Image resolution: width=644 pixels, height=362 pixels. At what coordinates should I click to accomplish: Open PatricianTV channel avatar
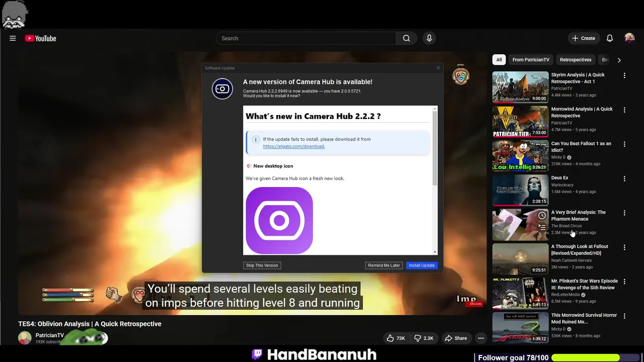coord(25,338)
